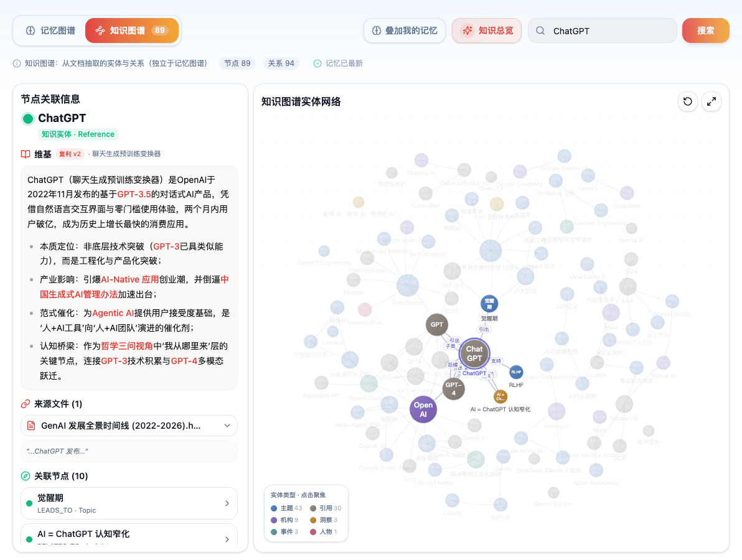Click the 聊天生成预训练变换器 subtitle

click(126, 154)
